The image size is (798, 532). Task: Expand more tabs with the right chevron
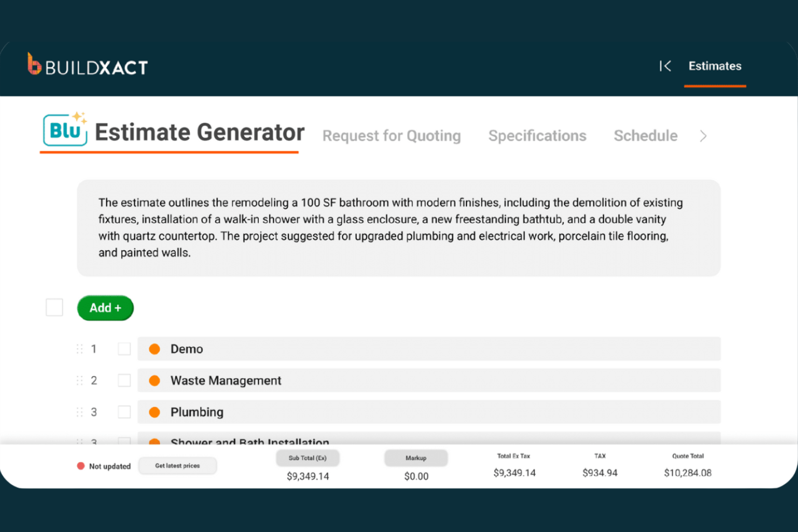[703, 136]
